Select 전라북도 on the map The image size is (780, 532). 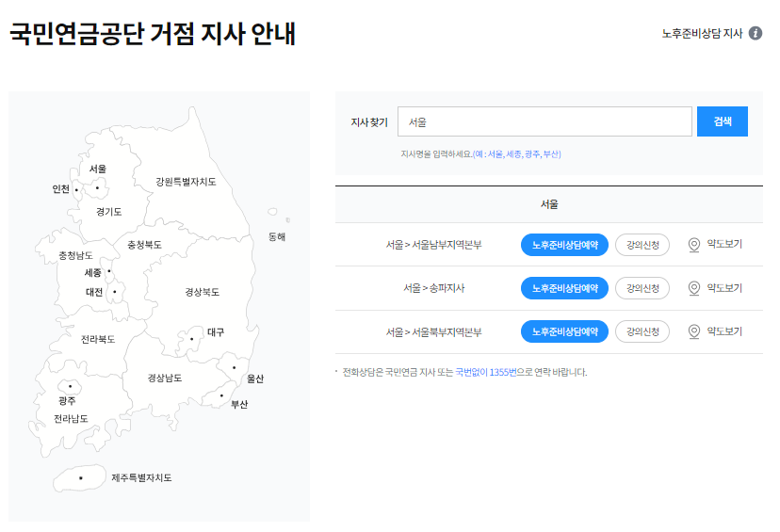tap(98, 339)
